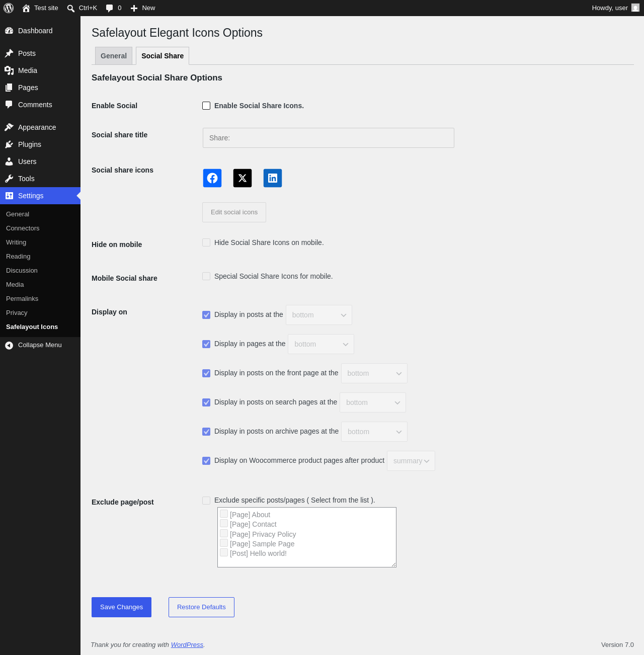Open the user avatar in admin bar
The height and width of the screenshot is (655, 644).
tap(635, 8)
